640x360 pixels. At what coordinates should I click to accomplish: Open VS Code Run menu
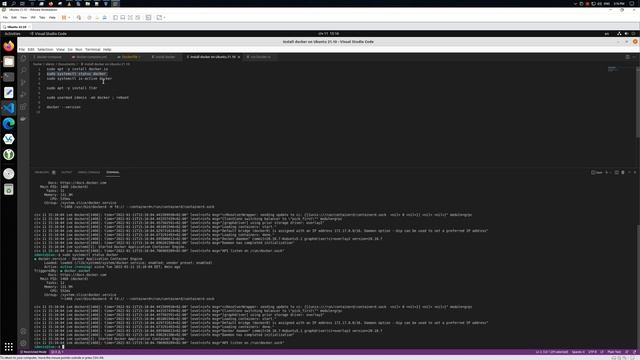click(79, 49)
